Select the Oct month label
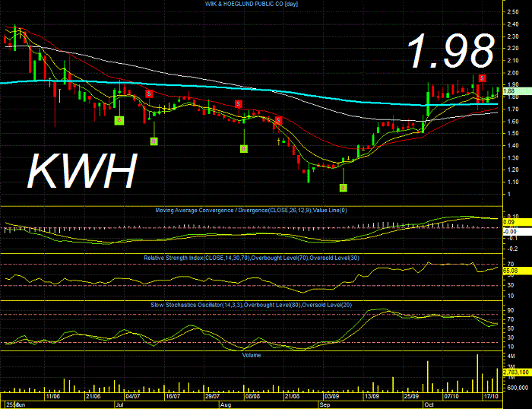The height and width of the screenshot is (409, 532). (429, 405)
